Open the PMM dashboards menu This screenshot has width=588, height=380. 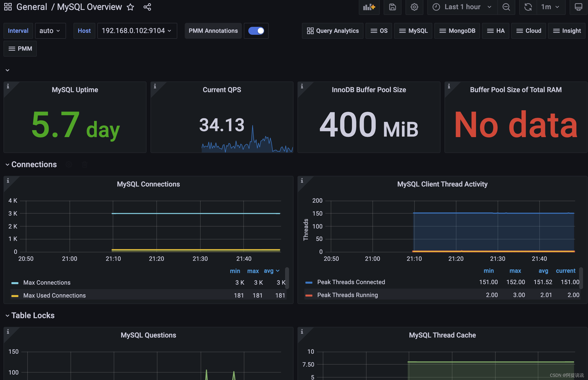tap(20, 49)
